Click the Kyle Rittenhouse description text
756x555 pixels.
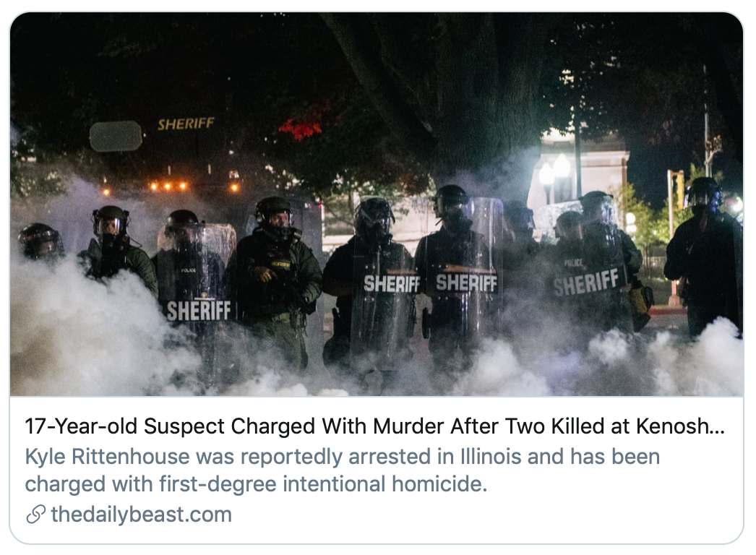click(x=343, y=470)
